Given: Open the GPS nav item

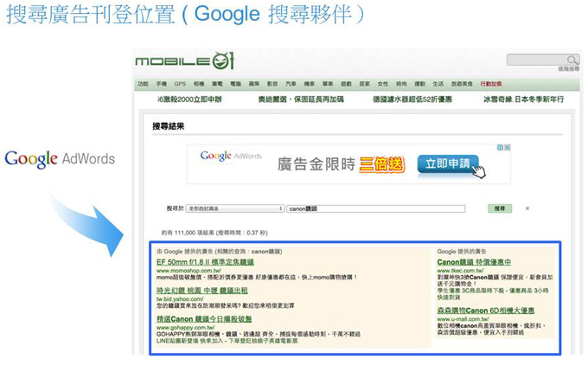Looking at the screenshot, I should click(180, 84).
